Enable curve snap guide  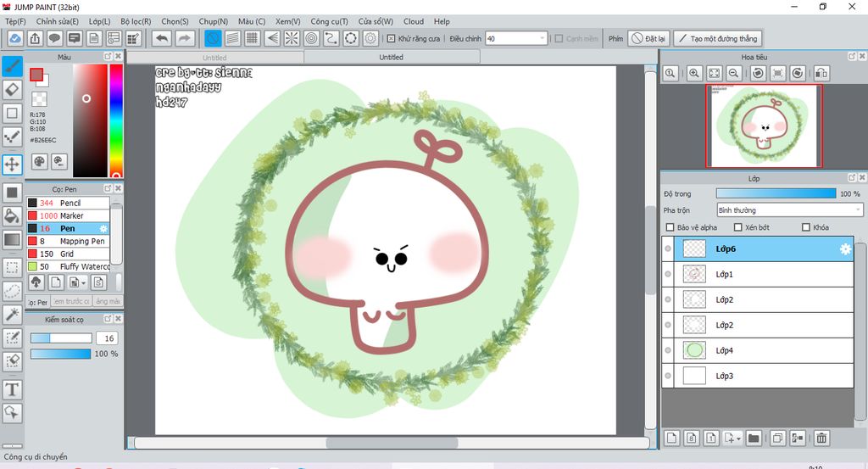pyautogui.click(x=331, y=39)
